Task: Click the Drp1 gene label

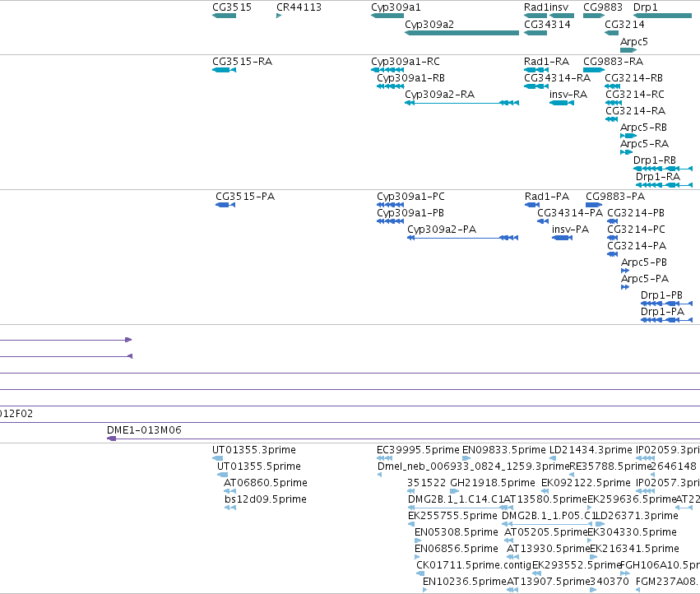Action: (645, 7)
